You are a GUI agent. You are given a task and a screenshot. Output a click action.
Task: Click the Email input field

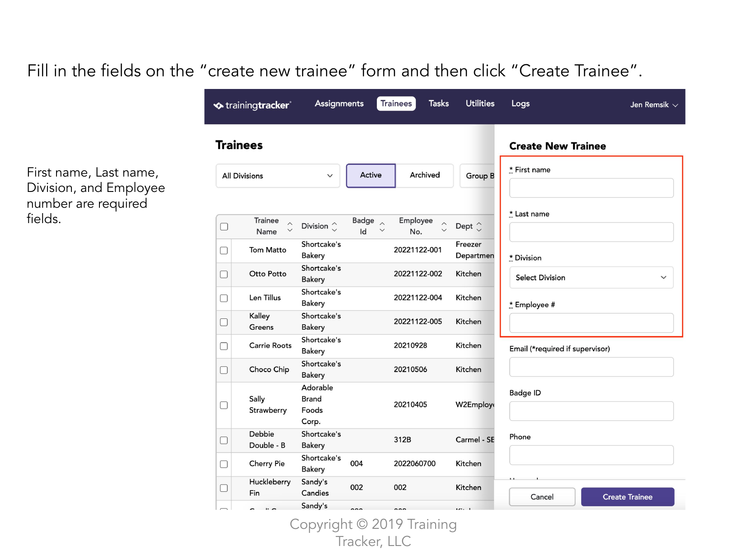[591, 367]
